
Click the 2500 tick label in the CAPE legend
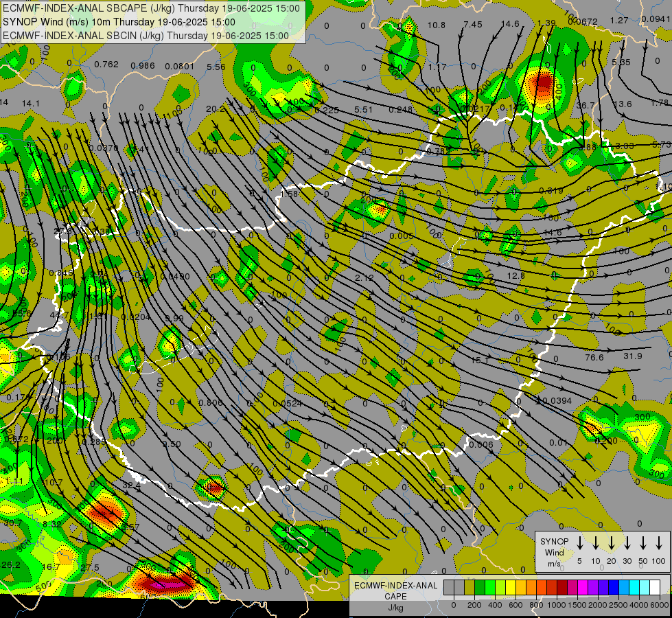[618, 605]
